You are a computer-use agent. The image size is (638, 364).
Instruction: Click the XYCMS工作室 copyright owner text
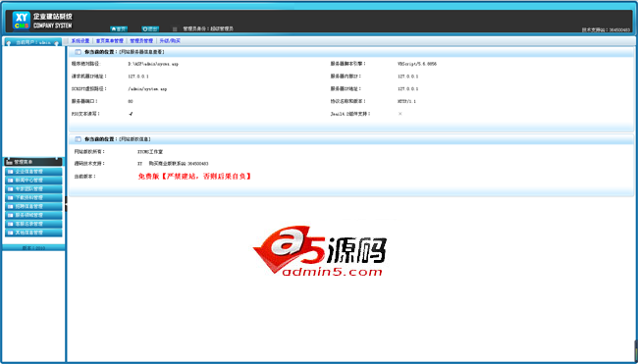tap(150, 152)
